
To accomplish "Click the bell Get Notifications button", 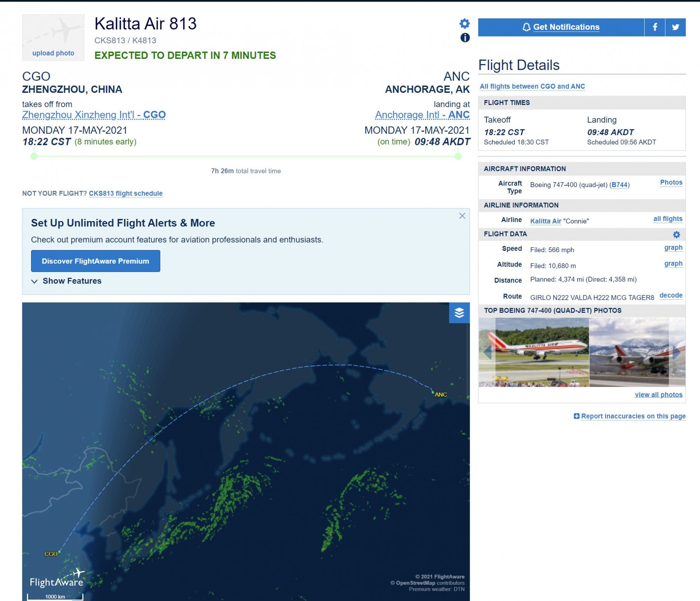I will coord(561,27).
